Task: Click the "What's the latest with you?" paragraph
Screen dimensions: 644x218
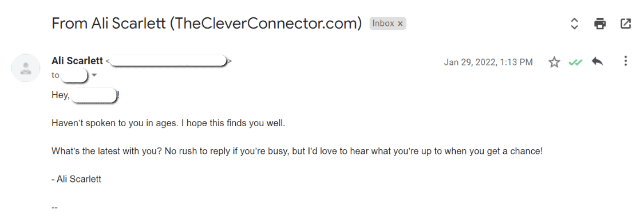Action: [297, 151]
